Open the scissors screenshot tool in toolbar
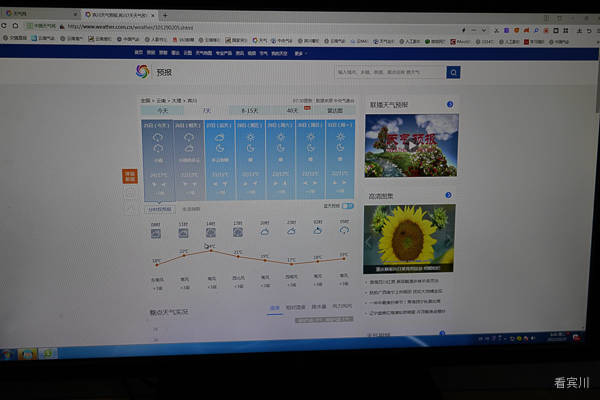This screenshot has height=400, width=600. pyautogui.click(x=497, y=31)
